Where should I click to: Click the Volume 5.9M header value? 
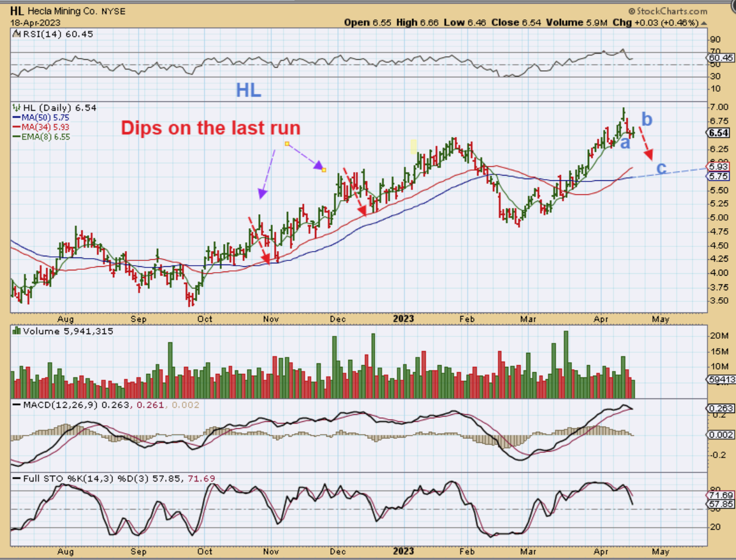coord(577,22)
